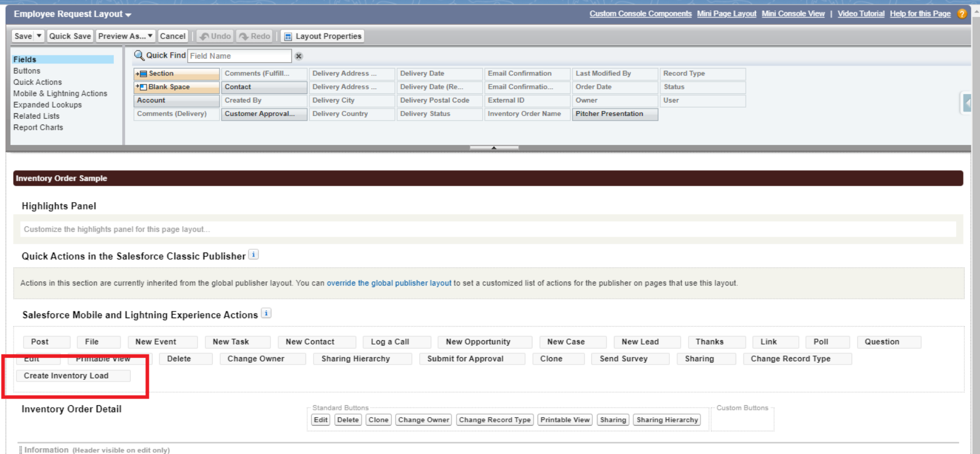Screen dimensions: 980x454
Task: Follow the override the global publisher layout link
Action: pos(389,283)
